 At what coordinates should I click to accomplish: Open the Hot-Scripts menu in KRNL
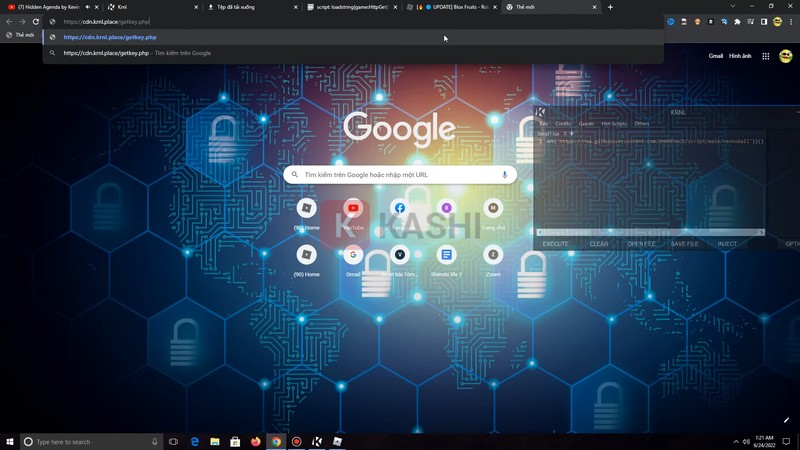[614, 123]
